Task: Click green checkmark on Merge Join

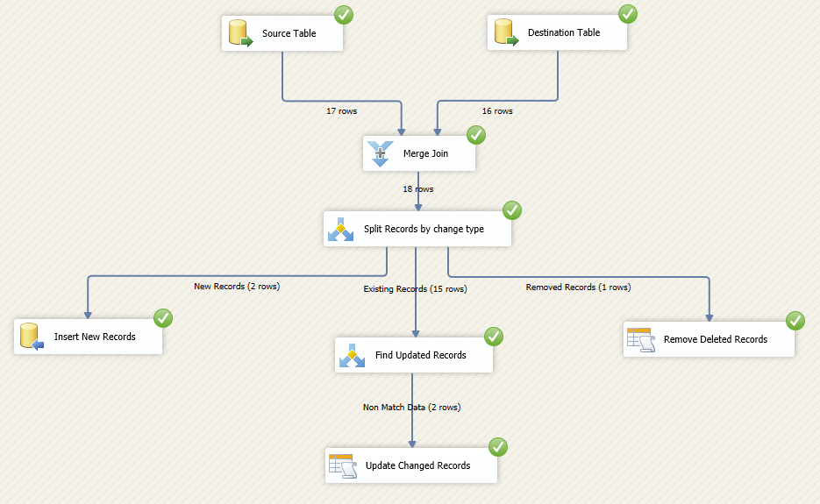Action: pyautogui.click(x=476, y=134)
